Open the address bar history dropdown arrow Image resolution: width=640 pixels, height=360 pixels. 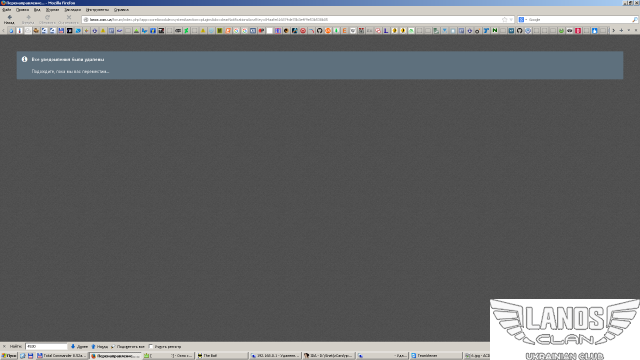pos(511,20)
